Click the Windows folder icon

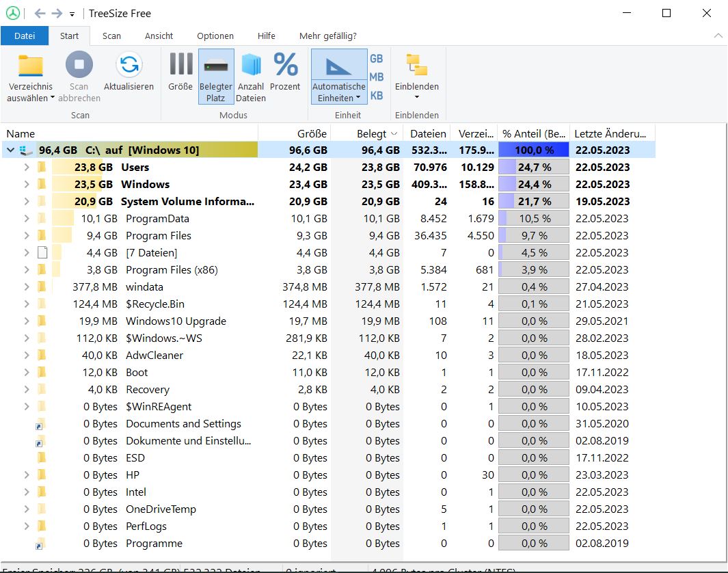coord(42,185)
